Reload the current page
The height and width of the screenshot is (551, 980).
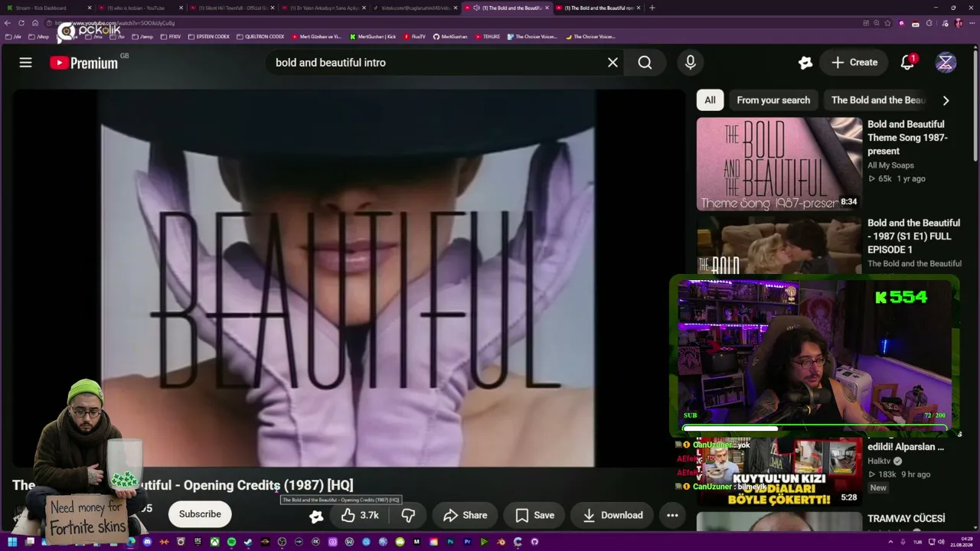(x=21, y=23)
